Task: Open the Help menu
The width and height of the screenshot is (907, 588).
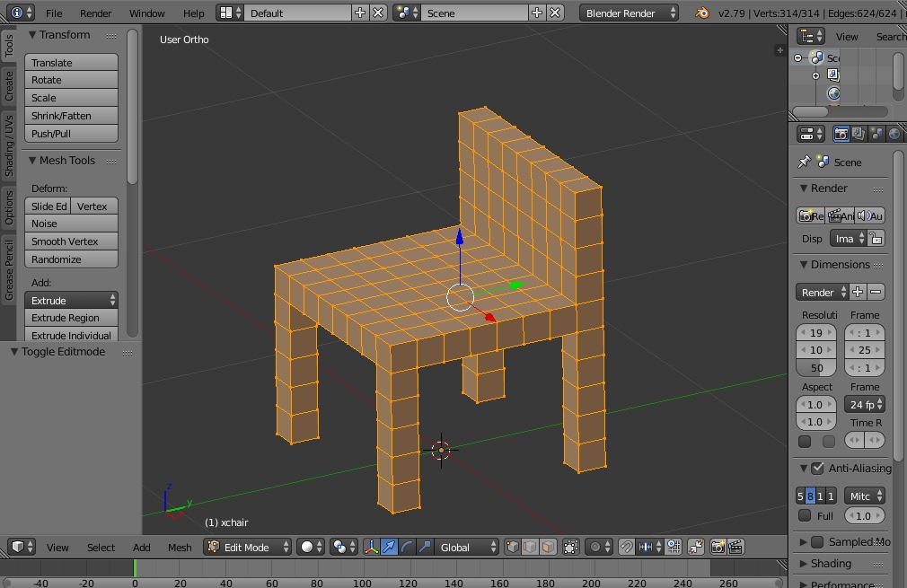Action: 193,13
